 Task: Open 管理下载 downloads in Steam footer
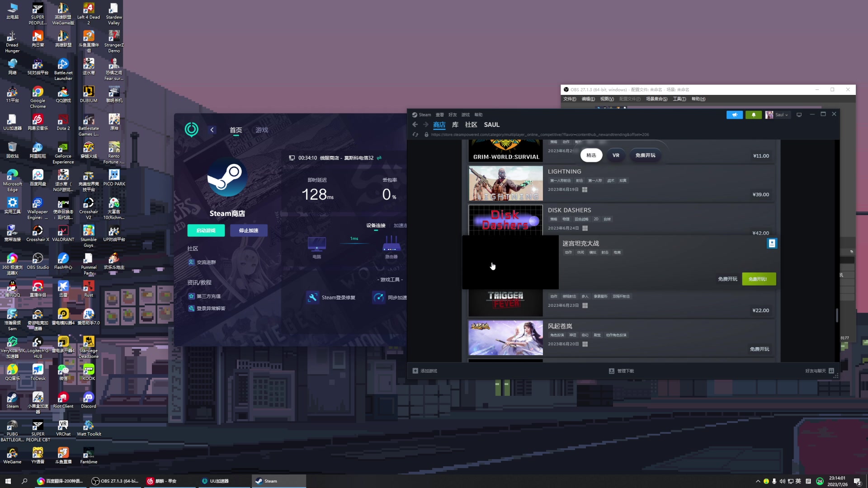coord(622,371)
